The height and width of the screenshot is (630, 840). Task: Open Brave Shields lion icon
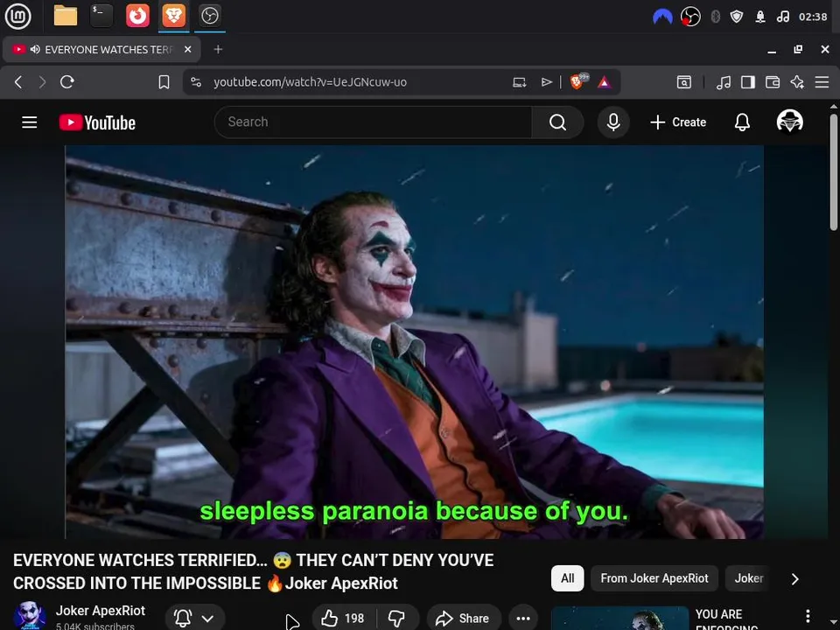click(578, 81)
